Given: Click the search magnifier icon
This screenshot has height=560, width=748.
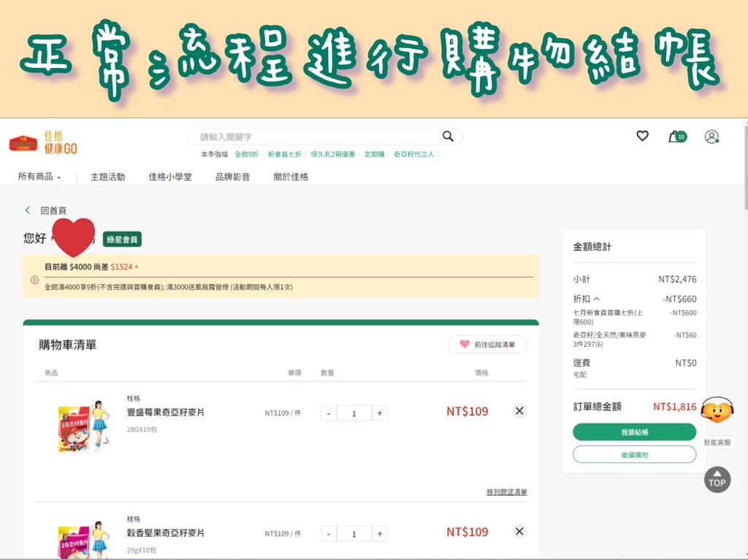Looking at the screenshot, I should click(447, 136).
